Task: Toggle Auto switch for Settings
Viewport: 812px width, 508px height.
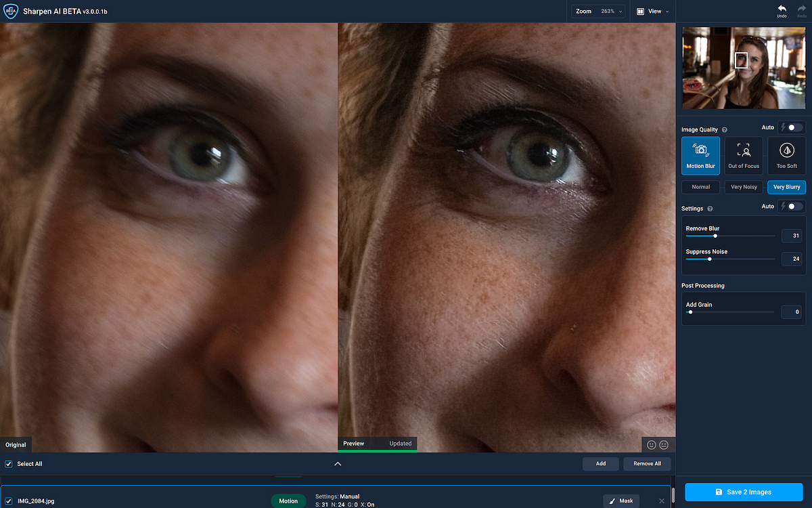Action: tap(792, 207)
